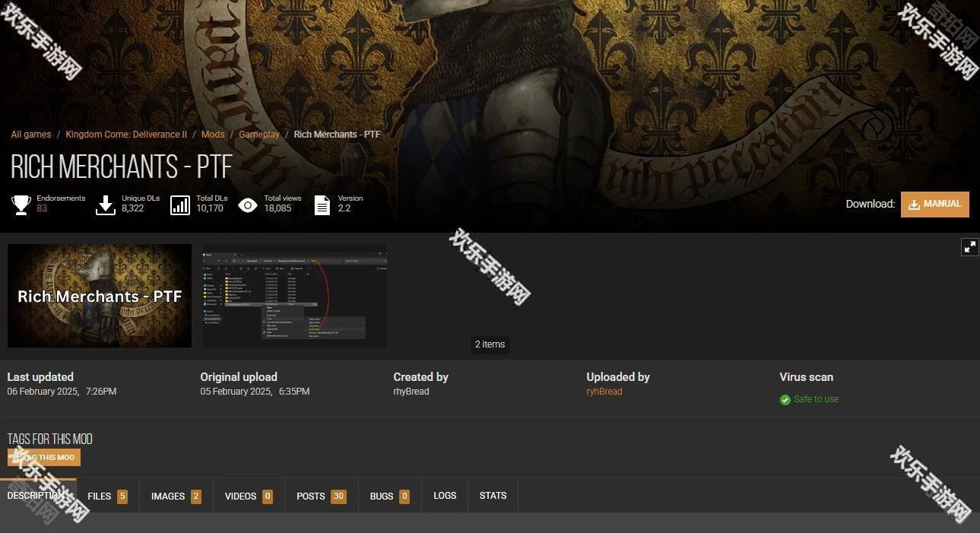Open the All games breadcrumb link
Viewport: 980px width, 533px height.
31,135
